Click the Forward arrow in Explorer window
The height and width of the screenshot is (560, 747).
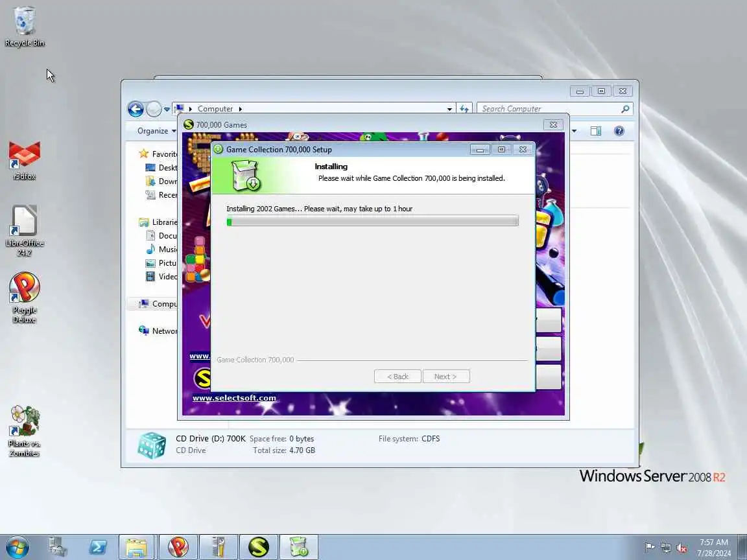click(x=154, y=109)
